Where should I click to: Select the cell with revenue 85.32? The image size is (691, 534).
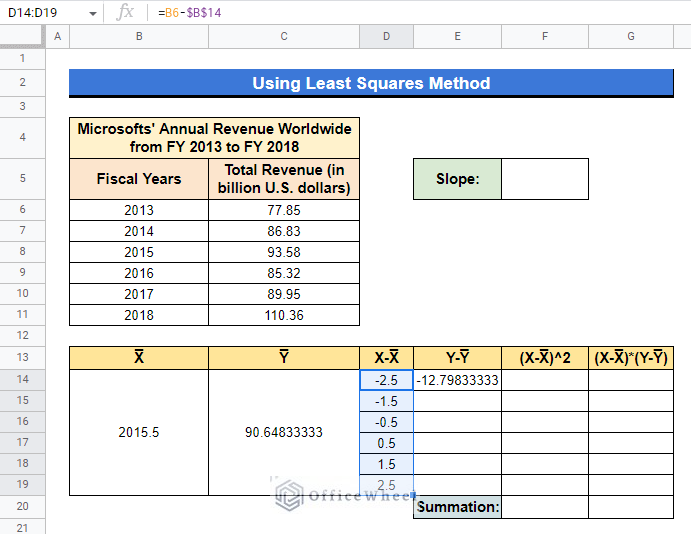284,273
